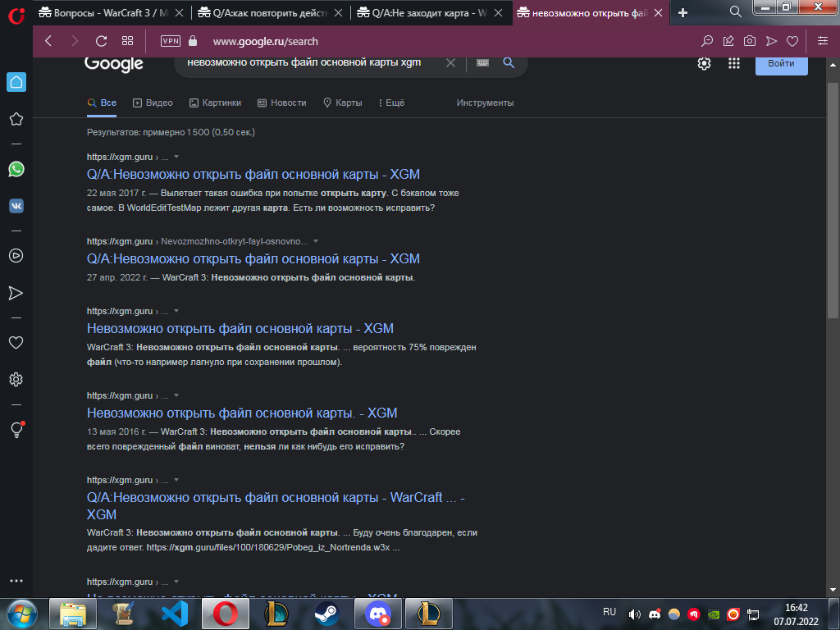
Task: Expand arrow beside Nevozmozhno-otkryt-fayl URL
Action: [316, 242]
